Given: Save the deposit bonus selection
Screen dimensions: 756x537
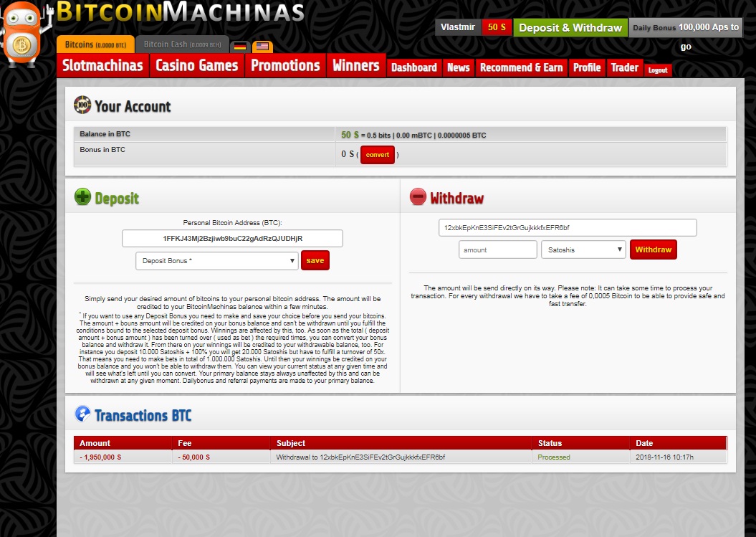Looking at the screenshot, I should pyautogui.click(x=315, y=260).
